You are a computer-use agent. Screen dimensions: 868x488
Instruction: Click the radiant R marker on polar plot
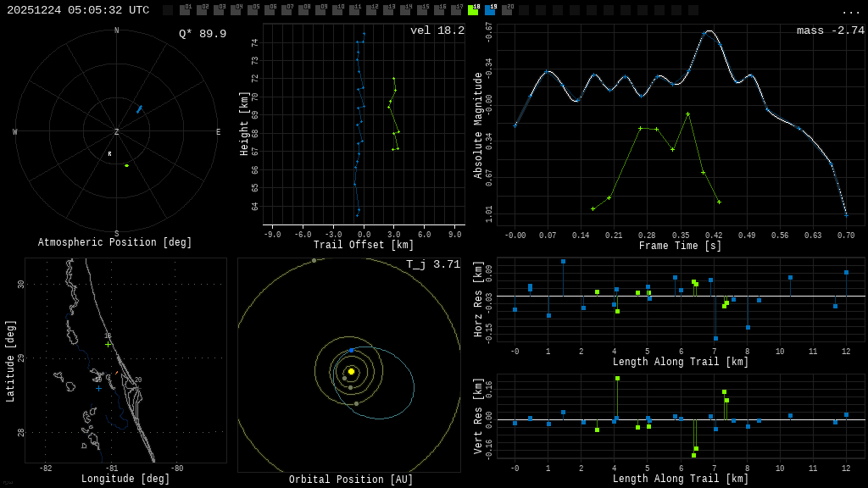(109, 153)
